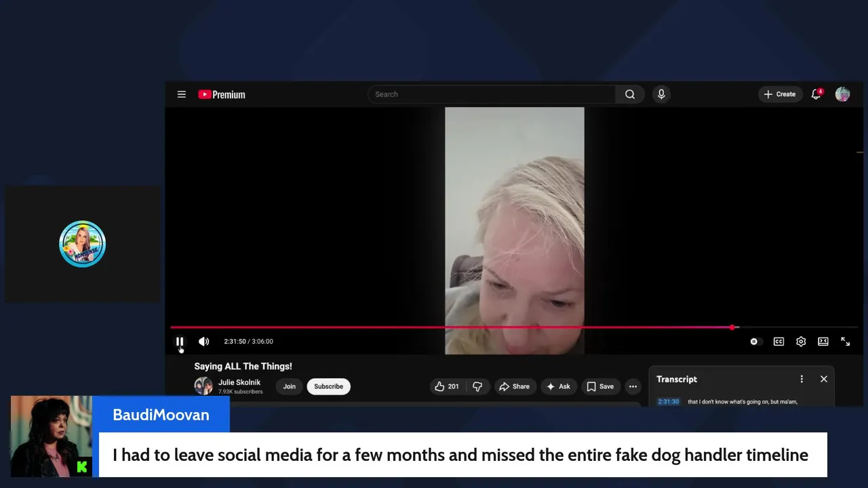
Task: Open the YouTube hamburger guide menu
Action: [181, 94]
